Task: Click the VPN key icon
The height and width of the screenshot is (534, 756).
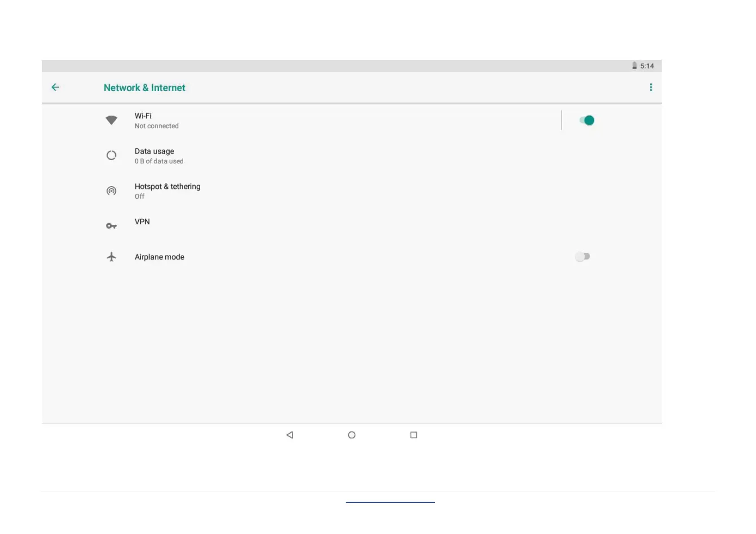Action: (x=111, y=226)
